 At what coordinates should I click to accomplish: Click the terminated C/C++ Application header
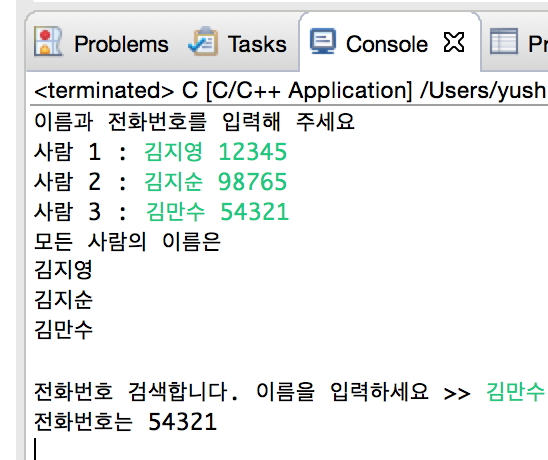(291, 91)
